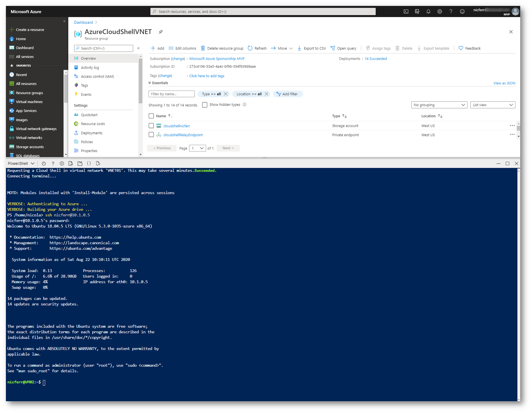The width and height of the screenshot is (532, 413).
Task: Collapse the Essentials section
Action: (x=158, y=83)
